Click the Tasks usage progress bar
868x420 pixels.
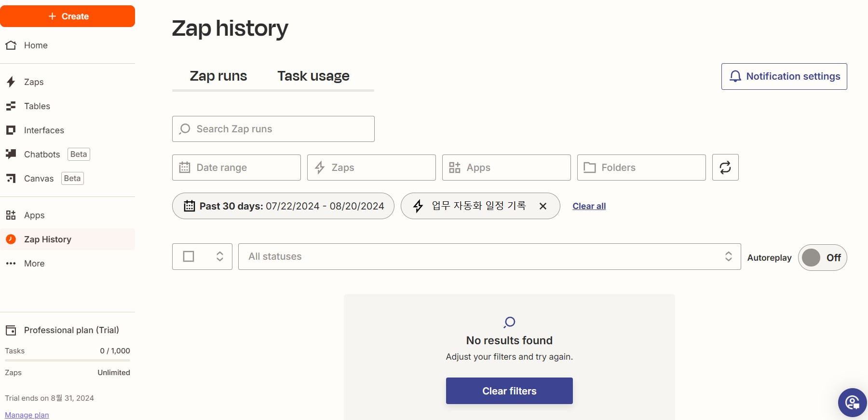68,360
